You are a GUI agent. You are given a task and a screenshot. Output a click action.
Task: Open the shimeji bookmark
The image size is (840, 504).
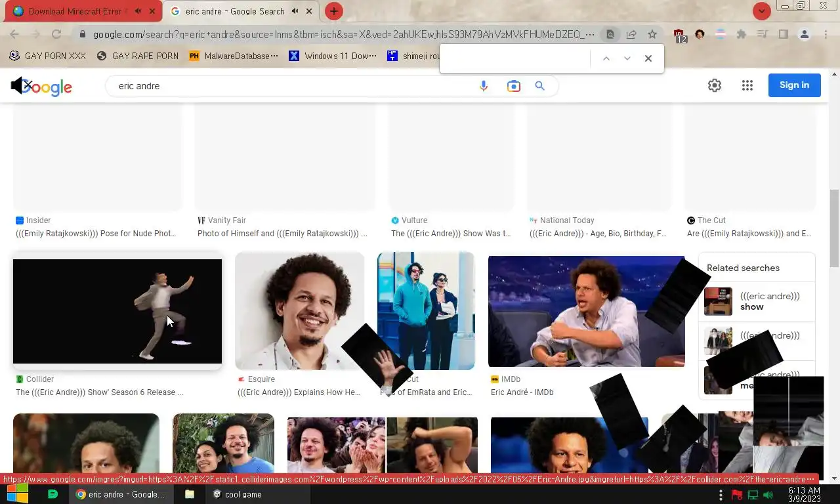[x=413, y=56]
